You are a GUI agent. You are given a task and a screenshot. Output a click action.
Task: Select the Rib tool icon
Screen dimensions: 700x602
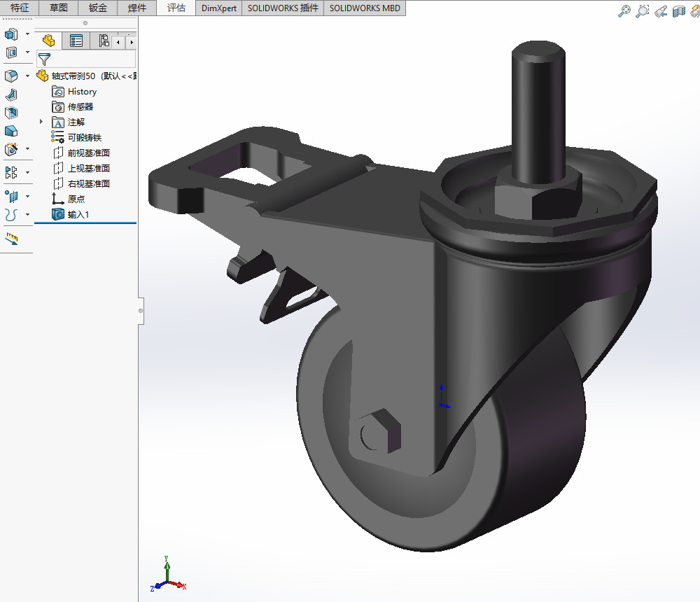click(x=11, y=94)
